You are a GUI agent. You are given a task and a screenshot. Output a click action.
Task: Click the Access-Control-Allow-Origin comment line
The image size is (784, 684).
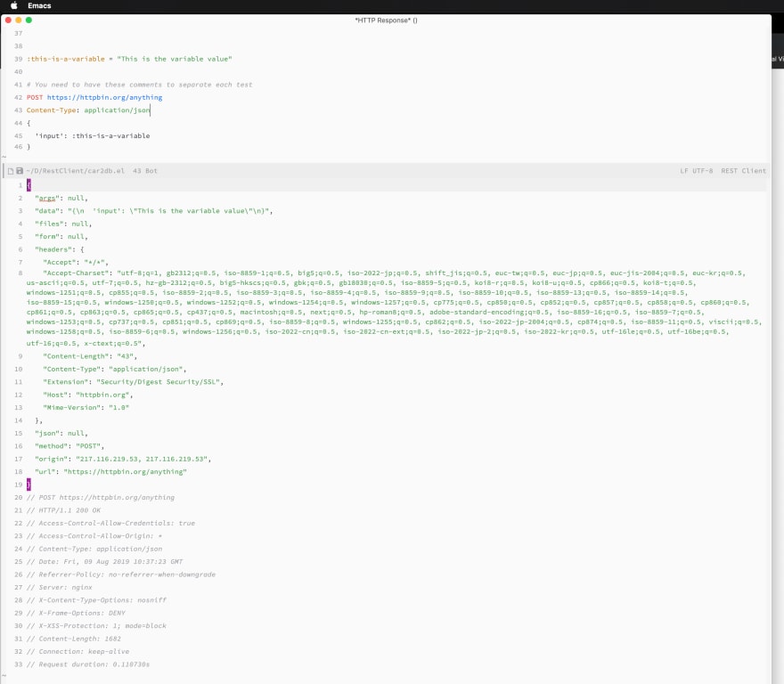[x=94, y=536]
